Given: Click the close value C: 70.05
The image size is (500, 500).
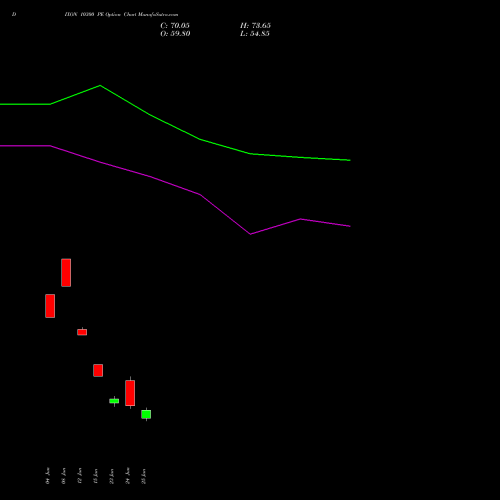Looking at the screenshot, I should tap(175, 26).
